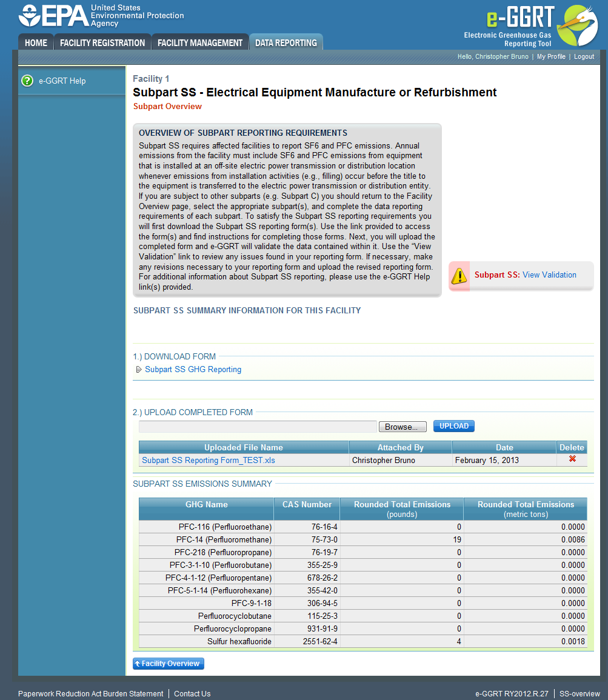Select the PFC-116 (Perfluoroethane) cell
Screen dimensions: 608x700
click(x=206, y=527)
